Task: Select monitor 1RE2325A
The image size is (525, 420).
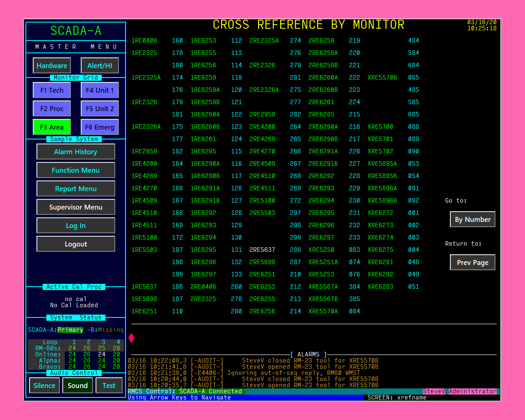Action: [146, 78]
